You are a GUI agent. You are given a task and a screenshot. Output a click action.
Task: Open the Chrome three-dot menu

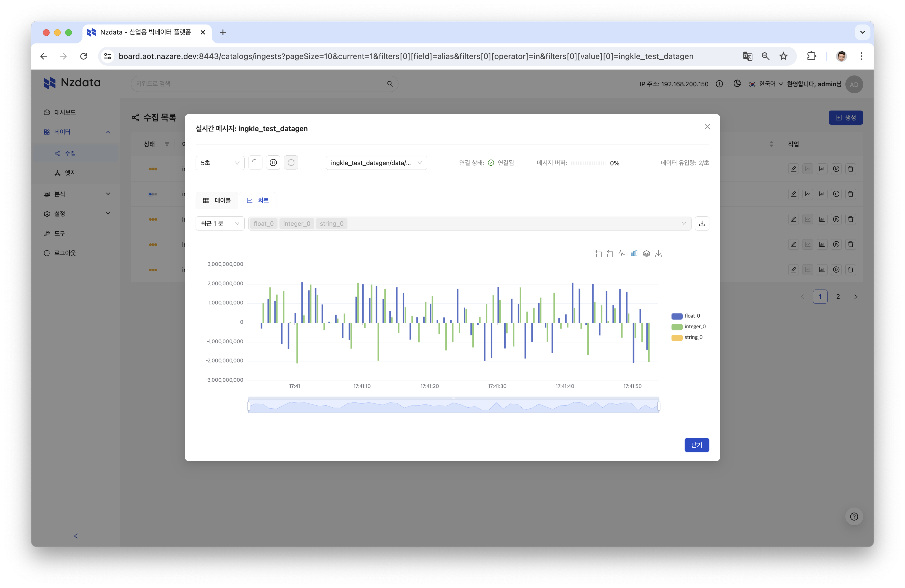pos(861,56)
